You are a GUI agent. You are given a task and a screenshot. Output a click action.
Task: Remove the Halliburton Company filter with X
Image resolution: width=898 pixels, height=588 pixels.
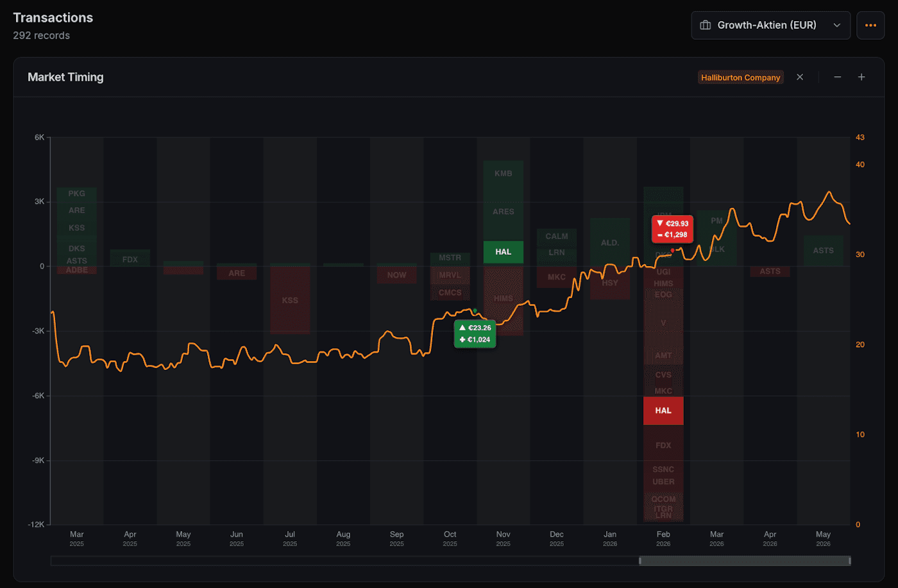pyautogui.click(x=800, y=77)
